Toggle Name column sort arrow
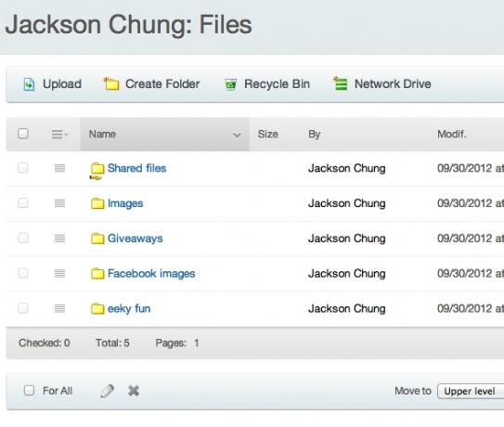Image resolution: width=504 pixels, height=427 pixels. [x=237, y=135]
